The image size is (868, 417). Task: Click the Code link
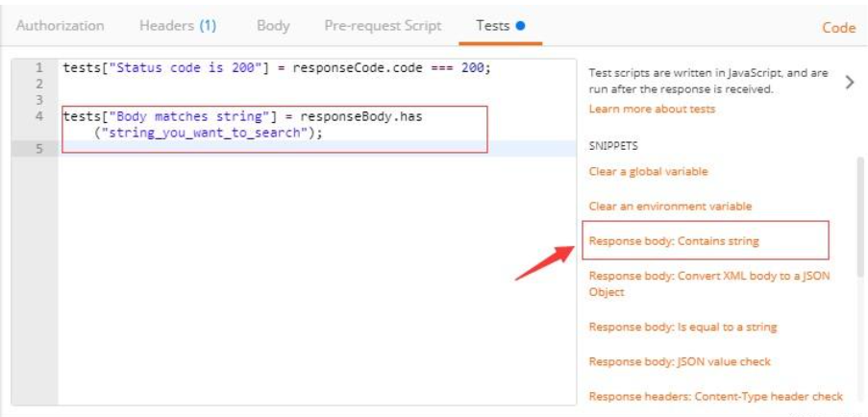point(838,28)
